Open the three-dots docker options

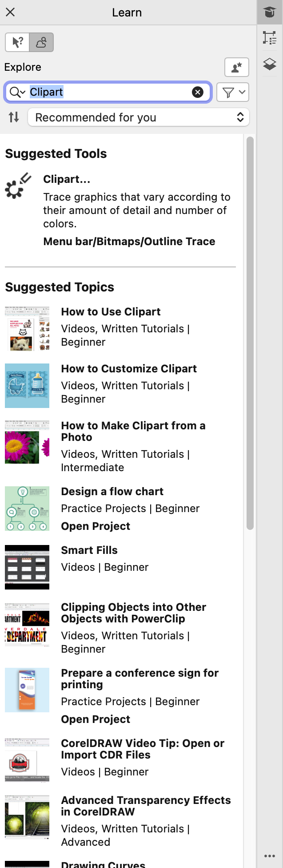point(269,856)
